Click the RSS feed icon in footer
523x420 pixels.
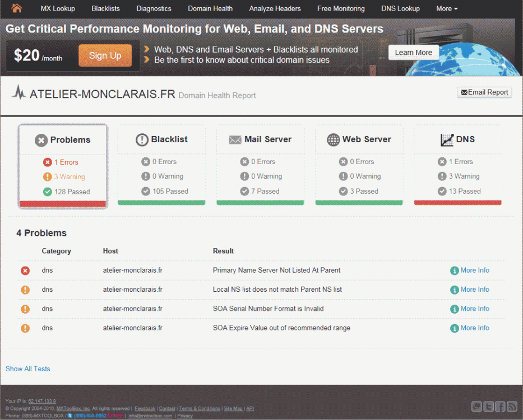(511, 407)
